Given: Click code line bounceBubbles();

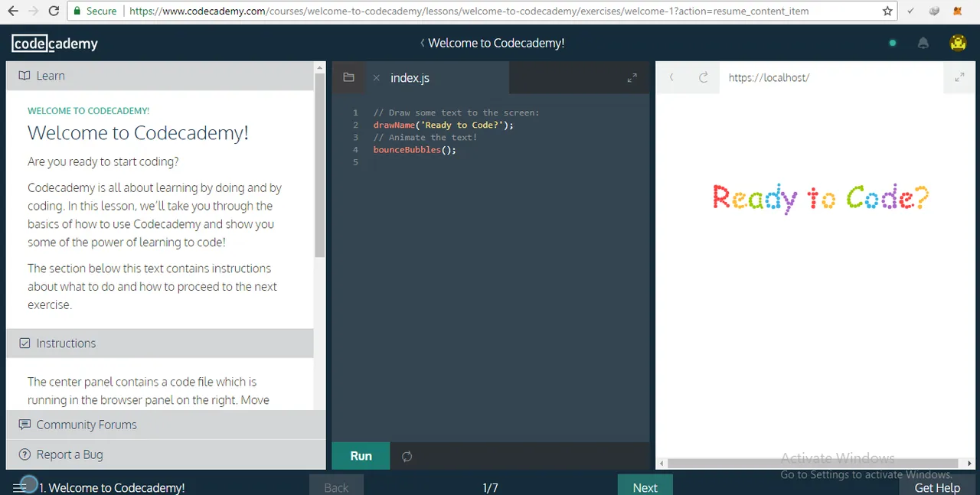Looking at the screenshot, I should (x=414, y=149).
